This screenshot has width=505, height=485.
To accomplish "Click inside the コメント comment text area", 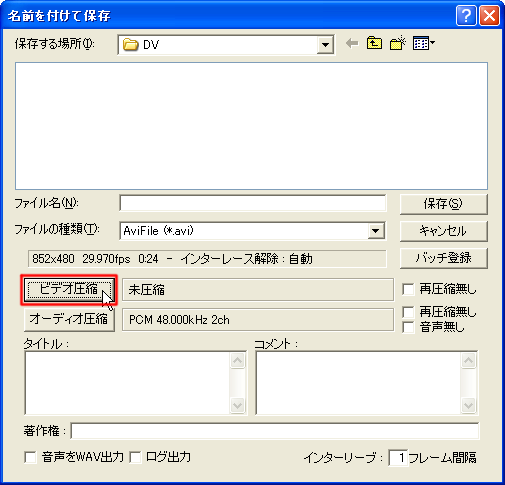I will 358,383.
